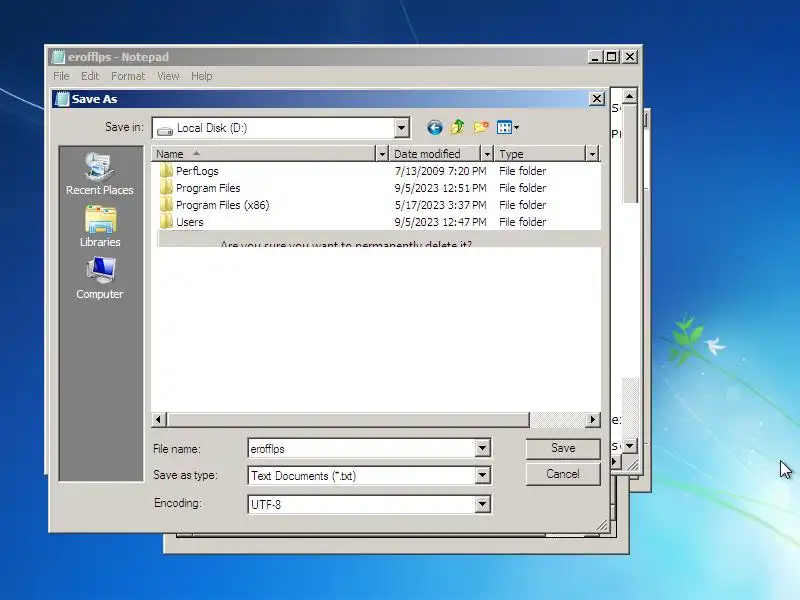Image resolution: width=800 pixels, height=600 pixels.
Task: Maximize the Notepad window
Action: (611, 57)
